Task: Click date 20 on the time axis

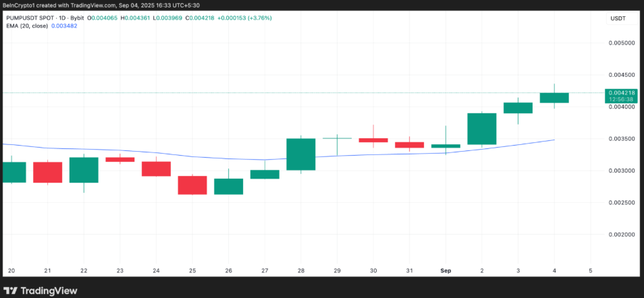Action: click(10, 270)
